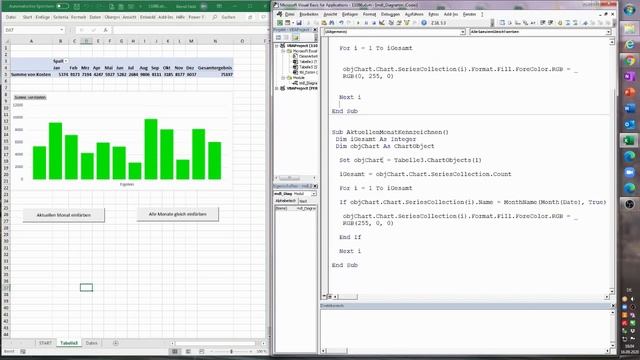Click the Run Sub play icon
640x360 pixels.
pos(358,23)
